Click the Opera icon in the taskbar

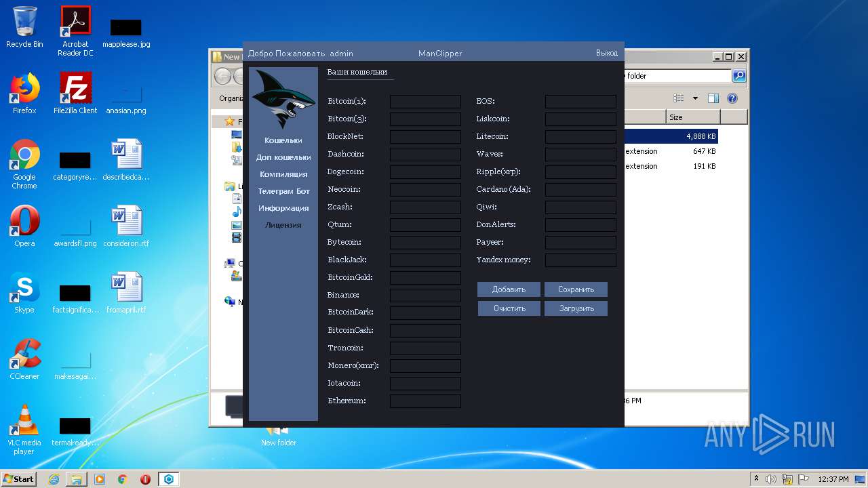pos(145,479)
